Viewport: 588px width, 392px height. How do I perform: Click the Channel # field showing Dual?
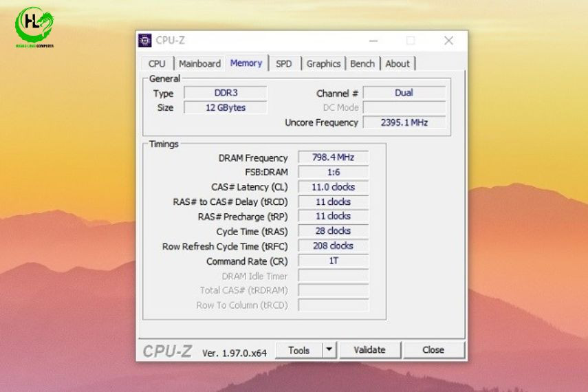click(x=404, y=93)
